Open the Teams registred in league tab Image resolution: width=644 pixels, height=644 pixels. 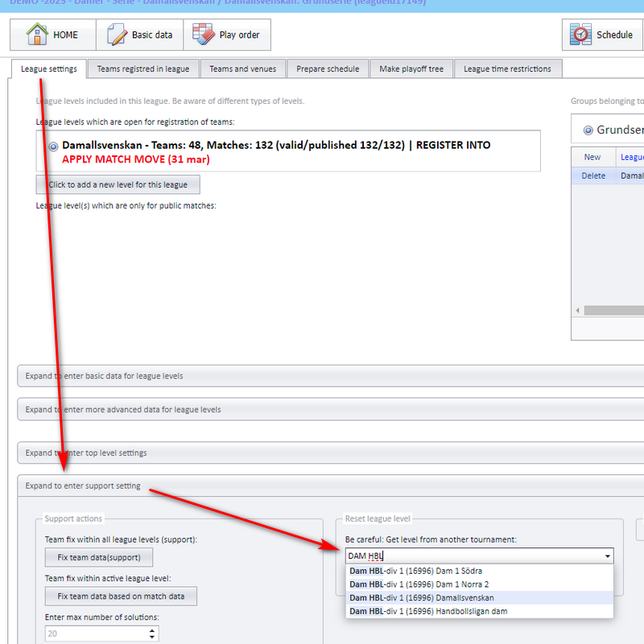[x=143, y=68]
